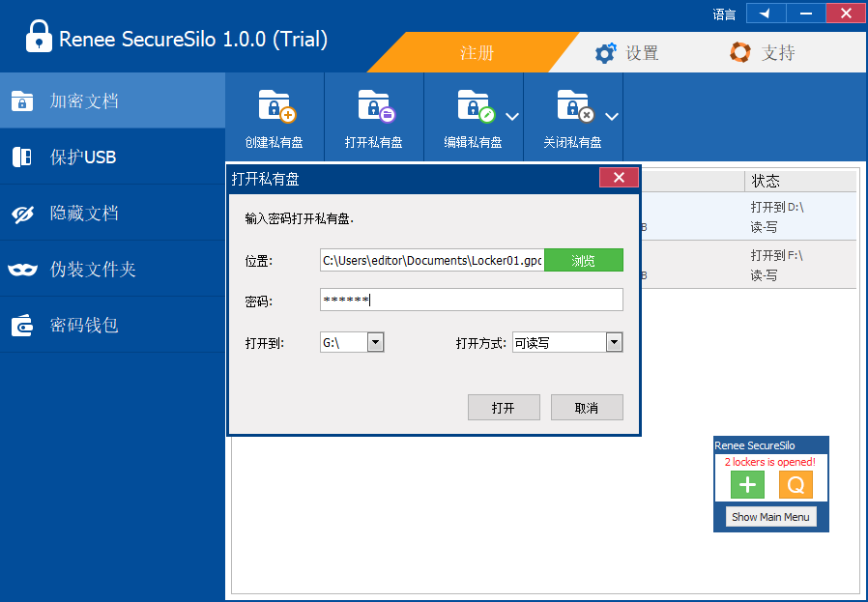The image size is (868, 602).
Task: Select the row with 打开到 F:\
Action: coord(747,265)
